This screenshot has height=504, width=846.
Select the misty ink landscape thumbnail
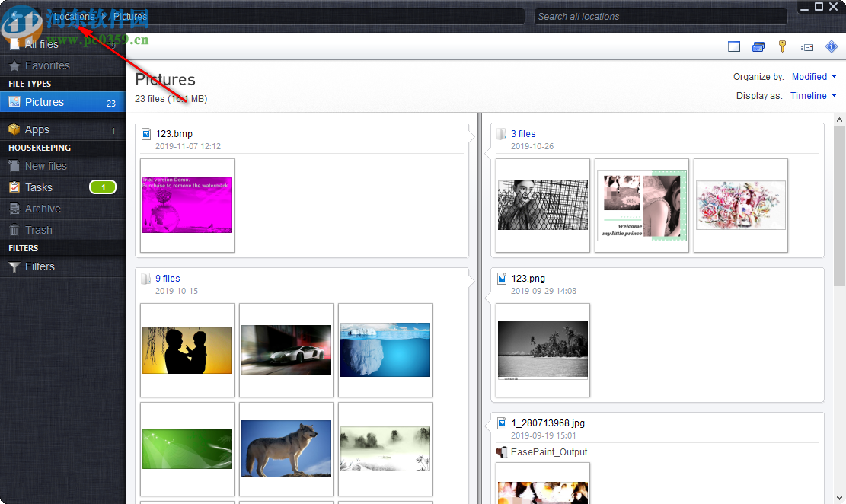[385, 449]
